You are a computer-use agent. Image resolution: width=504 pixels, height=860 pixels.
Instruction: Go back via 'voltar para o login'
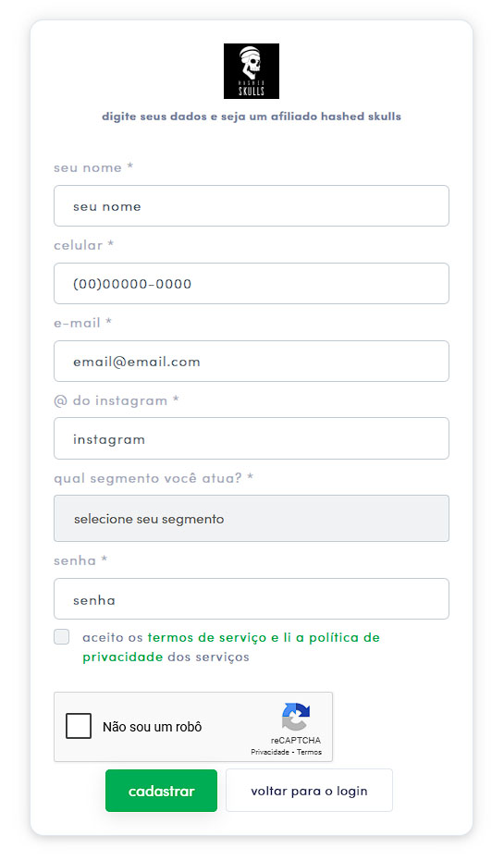coord(309,791)
